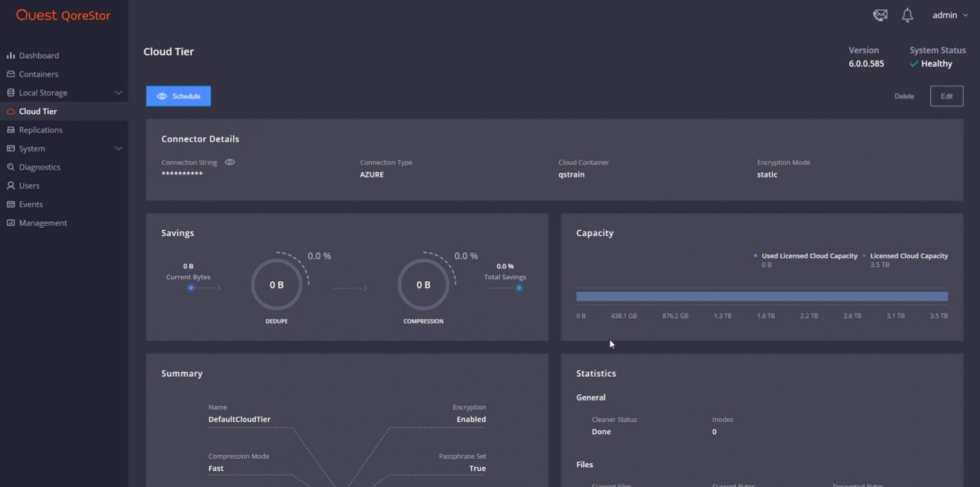Click the Delete button
This screenshot has height=487, width=980.
tap(904, 96)
